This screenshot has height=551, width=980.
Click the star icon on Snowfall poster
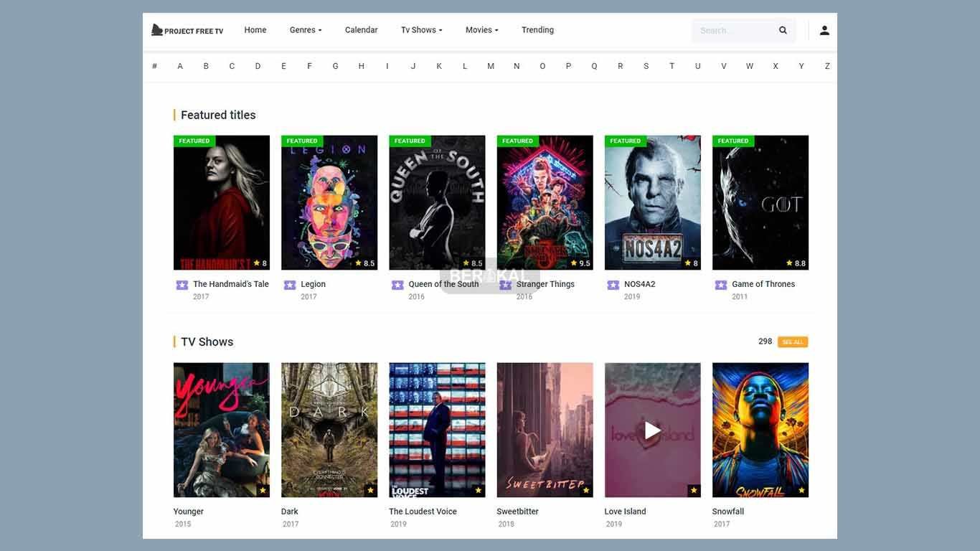801,491
